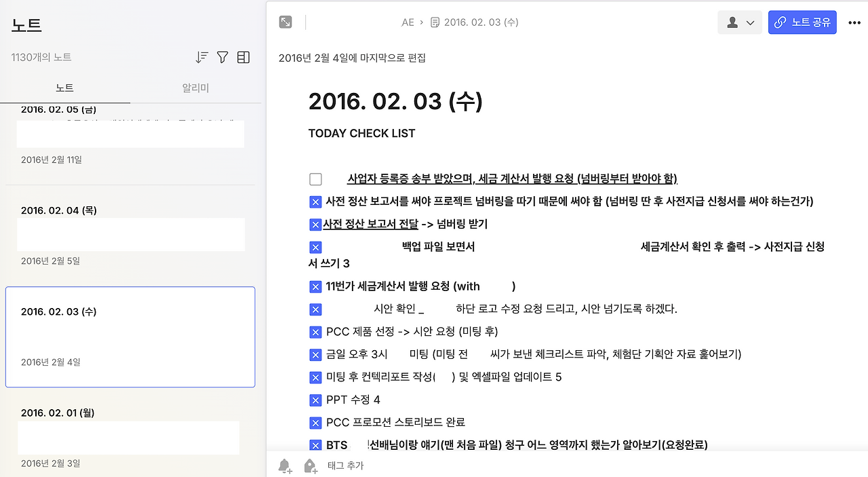Switch the note list view layout
The height and width of the screenshot is (477, 868).
[243, 57]
